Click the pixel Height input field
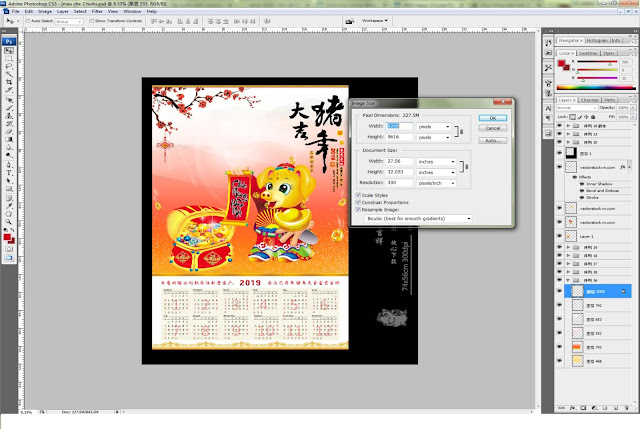This screenshot has height=429, width=640. pyautogui.click(x=399, y=137)
